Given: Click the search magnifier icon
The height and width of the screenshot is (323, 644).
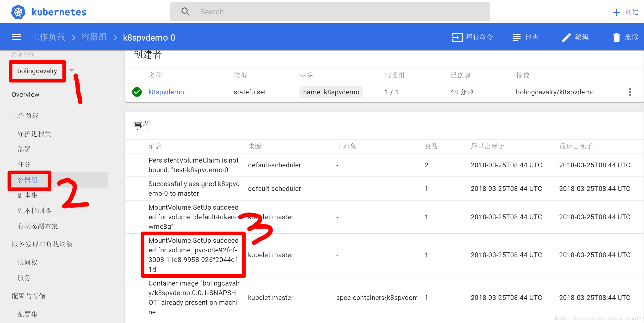Looking at the screenshot, I should 185,12.
